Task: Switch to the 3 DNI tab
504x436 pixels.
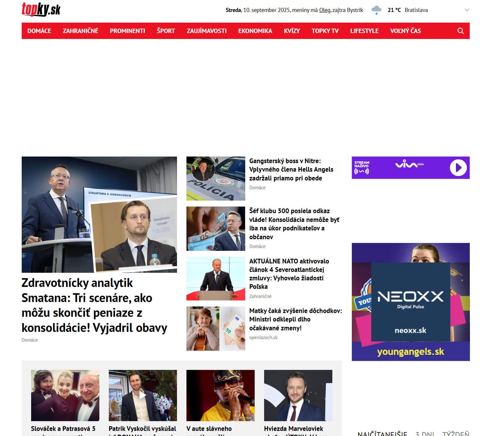Action: point(424,433)
